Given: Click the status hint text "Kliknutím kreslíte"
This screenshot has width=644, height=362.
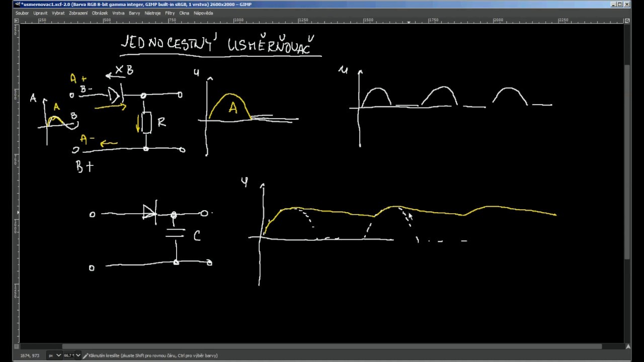Looking at the screenshot, I should tap(104, 355).
